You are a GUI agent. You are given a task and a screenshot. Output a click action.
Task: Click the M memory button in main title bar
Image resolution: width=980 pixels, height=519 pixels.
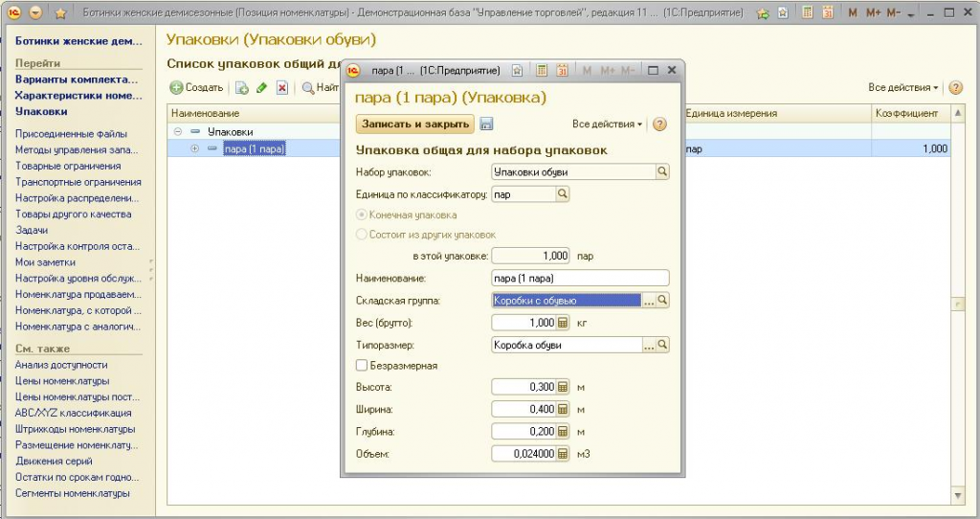(853, 12)
